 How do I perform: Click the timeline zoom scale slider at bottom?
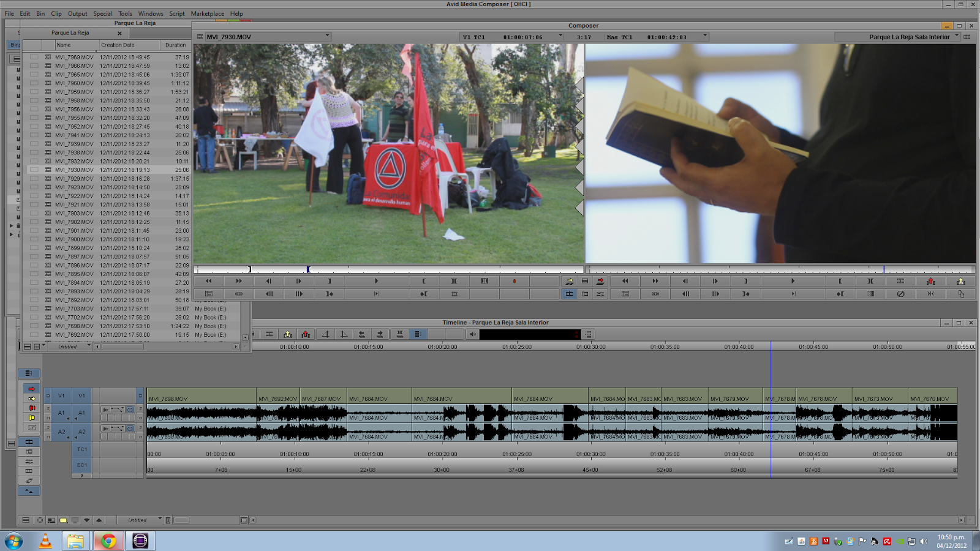click(x=181, y=520)
